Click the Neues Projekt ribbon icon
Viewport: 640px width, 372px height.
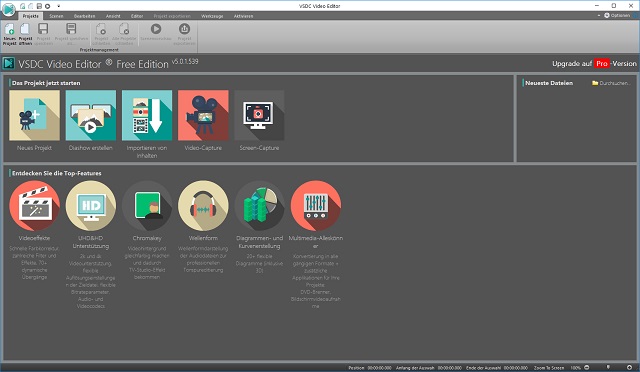[9, 34]
